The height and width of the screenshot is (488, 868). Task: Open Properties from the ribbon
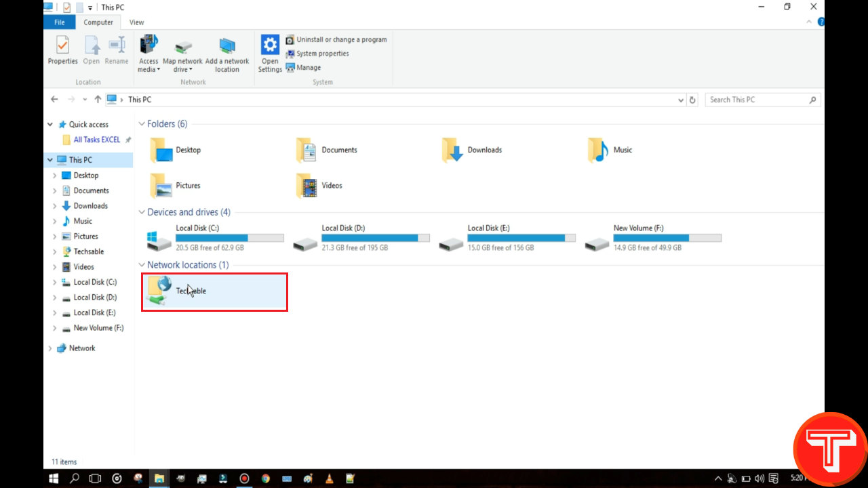62,51
